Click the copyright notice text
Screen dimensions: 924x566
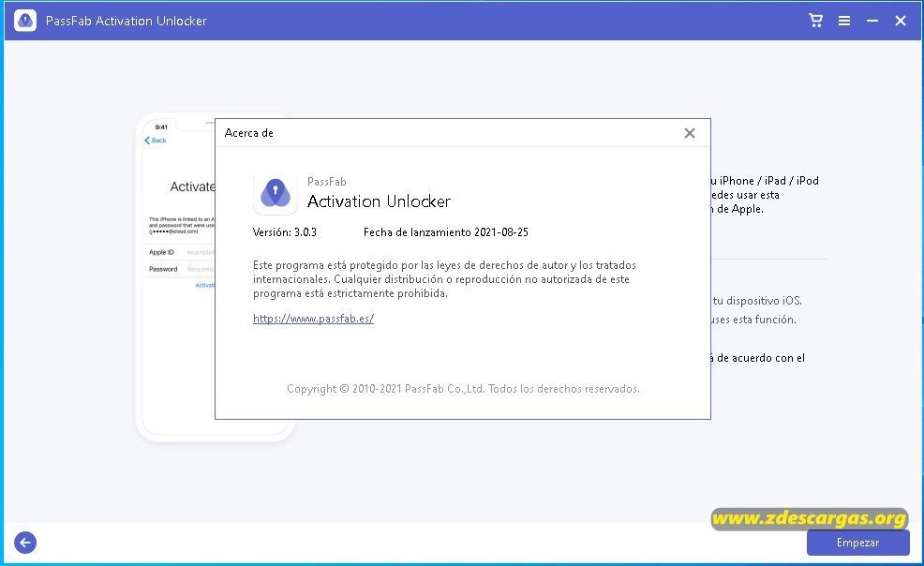coord(463,389)
